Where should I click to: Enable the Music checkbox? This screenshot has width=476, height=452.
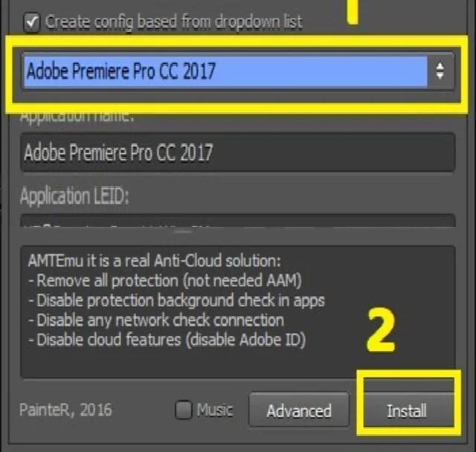point(184,410)
